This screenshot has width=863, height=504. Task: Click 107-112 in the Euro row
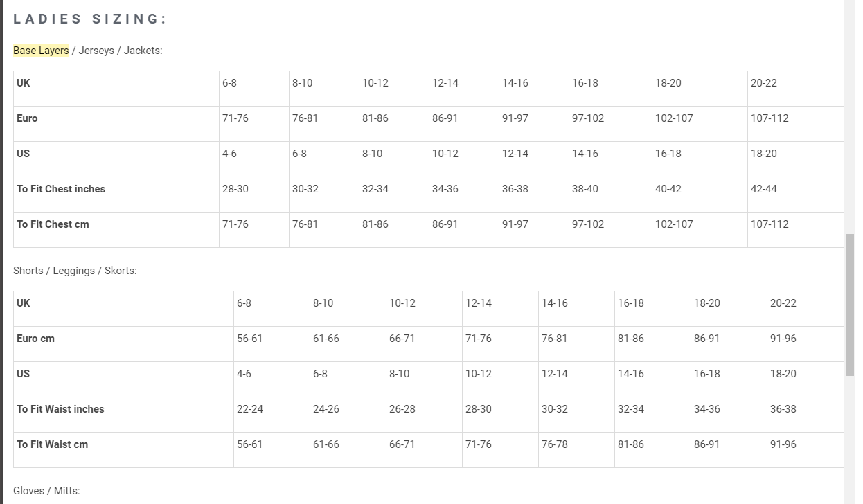point(769,118)
